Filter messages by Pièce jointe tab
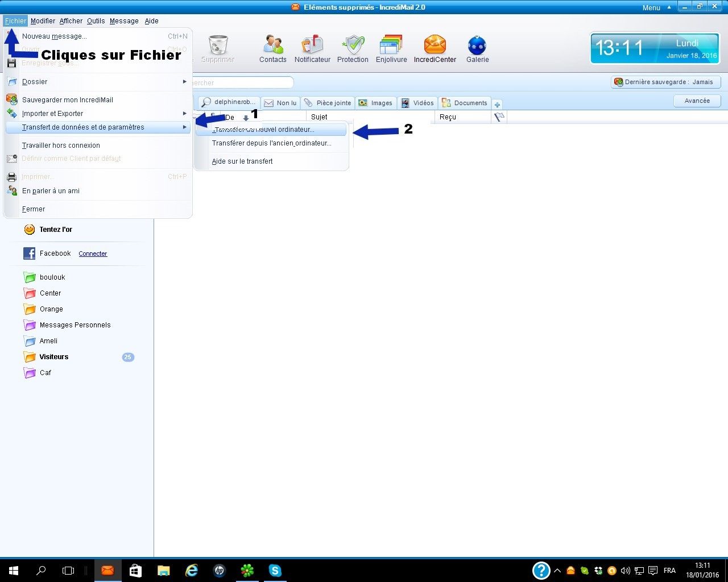The image size is (728, 582). pos(328,103)
